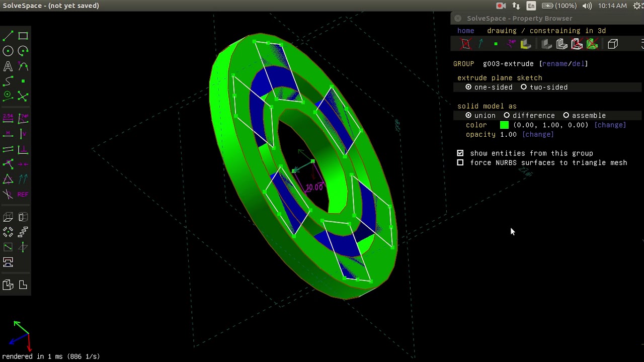644x362 pixels.
Task: Select the tangent arc tool
Action: (23, 66)
